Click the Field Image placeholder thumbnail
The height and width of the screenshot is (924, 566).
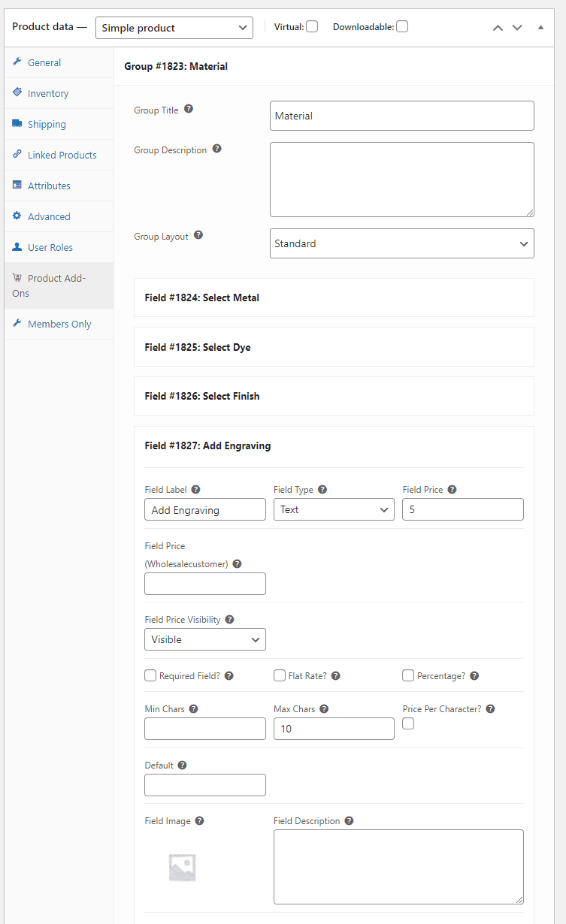coord(180,866)
